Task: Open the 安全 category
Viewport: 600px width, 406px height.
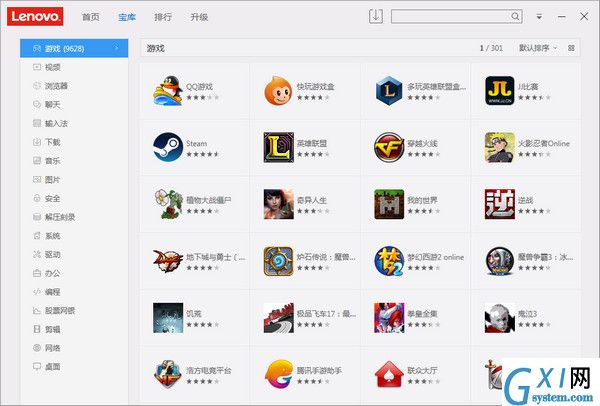Action: (x=74, y=198)
